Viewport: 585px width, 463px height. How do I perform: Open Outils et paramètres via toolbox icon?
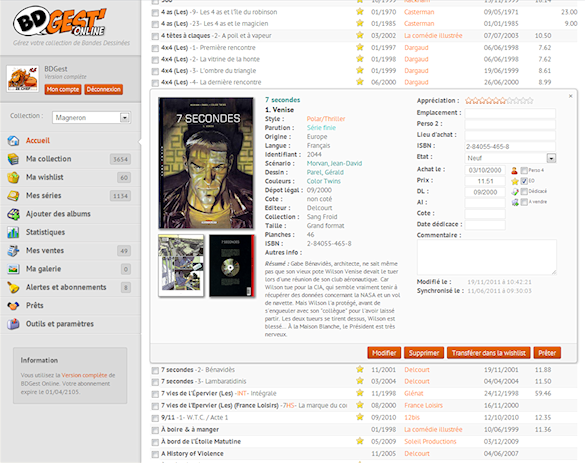pos(13,324)
